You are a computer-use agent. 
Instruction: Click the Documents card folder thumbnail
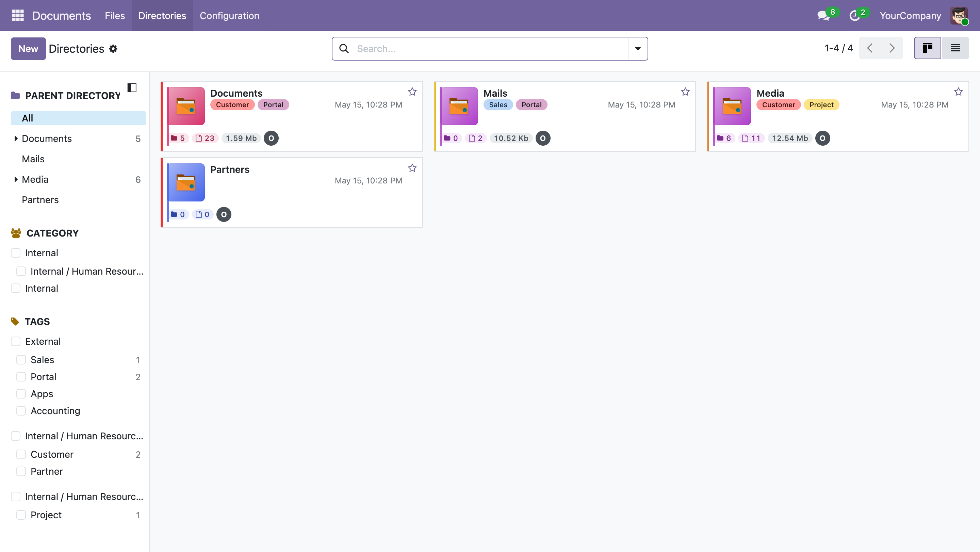tap(186, 106)
